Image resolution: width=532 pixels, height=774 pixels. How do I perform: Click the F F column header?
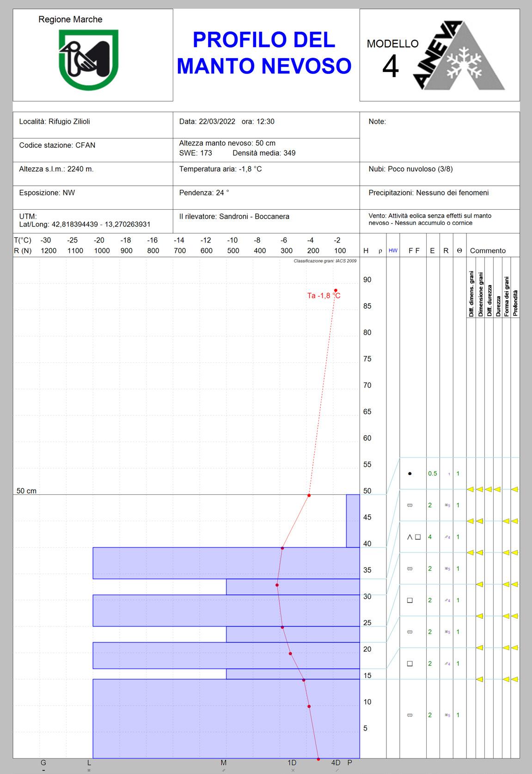(x=414, y=250)
